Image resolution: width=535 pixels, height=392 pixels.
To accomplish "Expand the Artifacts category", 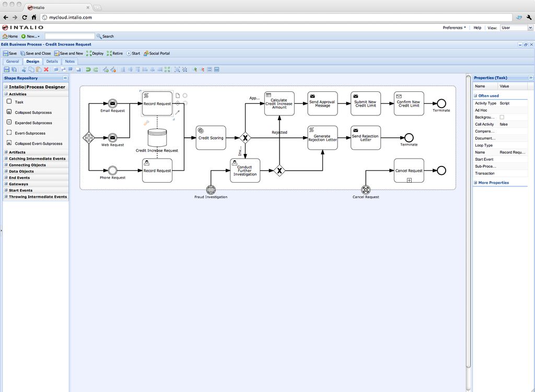I will coord(6,152).
